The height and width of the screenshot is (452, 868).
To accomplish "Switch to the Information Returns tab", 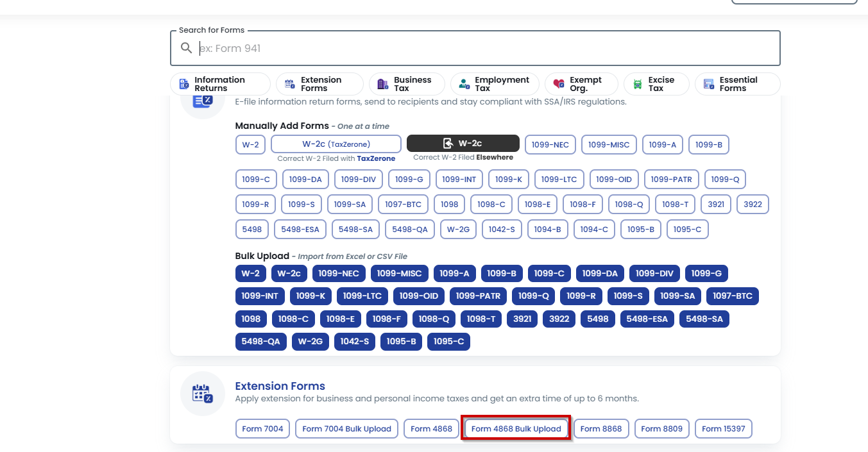I will (x=220, y=84).
